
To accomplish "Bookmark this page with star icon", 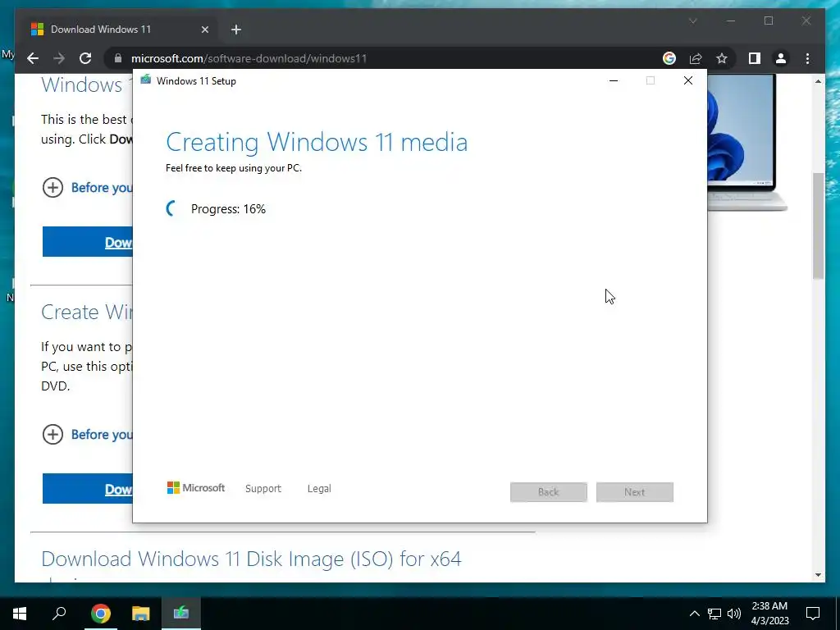I will 722,58.
